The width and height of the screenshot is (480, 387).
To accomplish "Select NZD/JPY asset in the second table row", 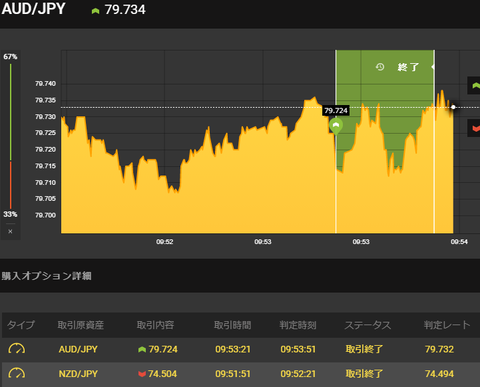I will click(78, 374).
